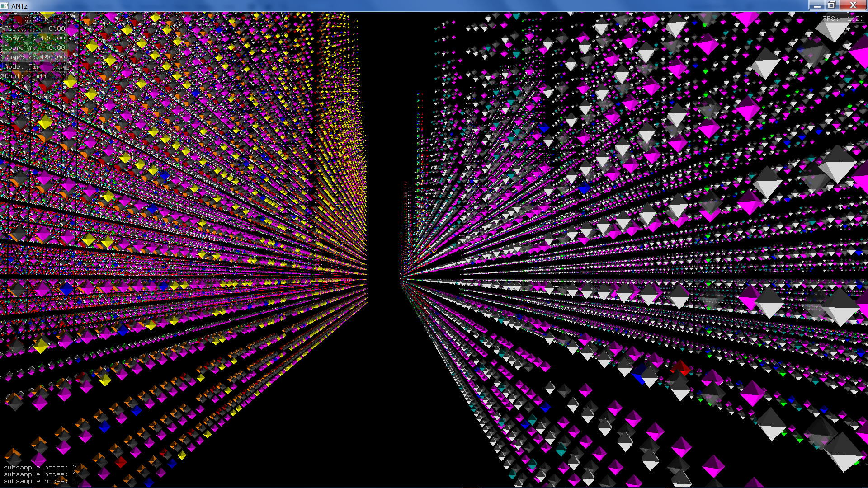
Task: Click the Coord Z value field
Action: pyautogui.click(x=34, y=57)
